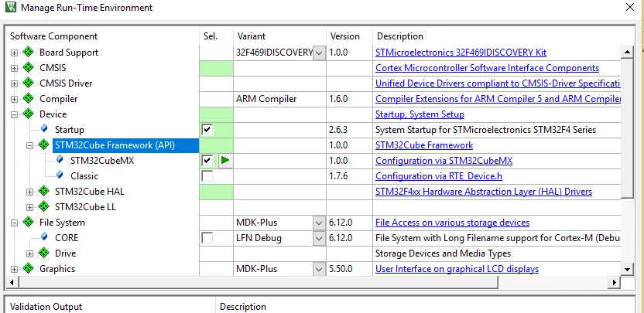This screenshot has width=644, height=313.
Task: Click the Keil uVision title bar icon
Action: click(10, 8)
